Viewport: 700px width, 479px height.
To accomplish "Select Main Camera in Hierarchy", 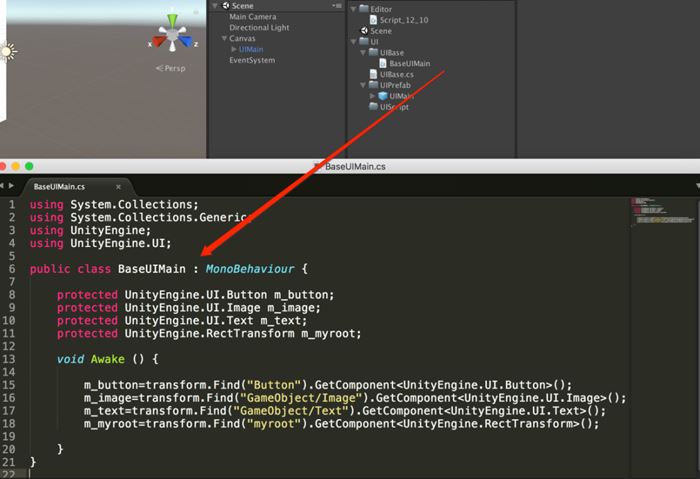I will pyautogui.click(x=252, y=17).
